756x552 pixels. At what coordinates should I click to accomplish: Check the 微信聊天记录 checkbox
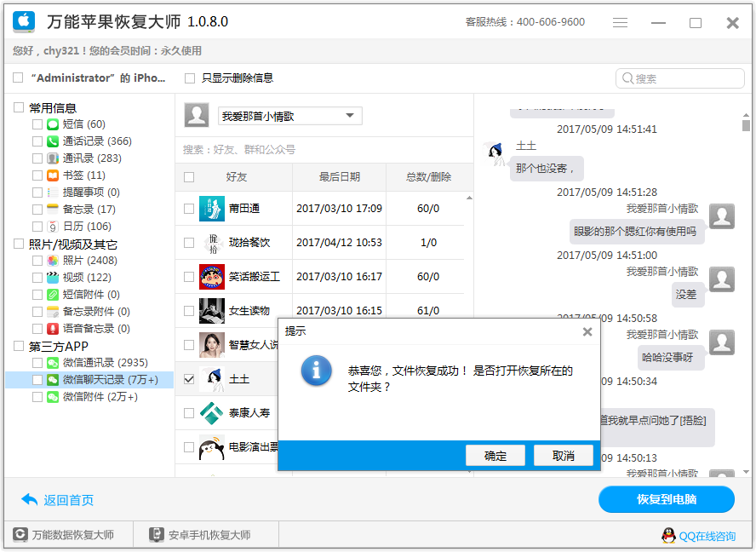pyautogui.click(x=37, y=380)
